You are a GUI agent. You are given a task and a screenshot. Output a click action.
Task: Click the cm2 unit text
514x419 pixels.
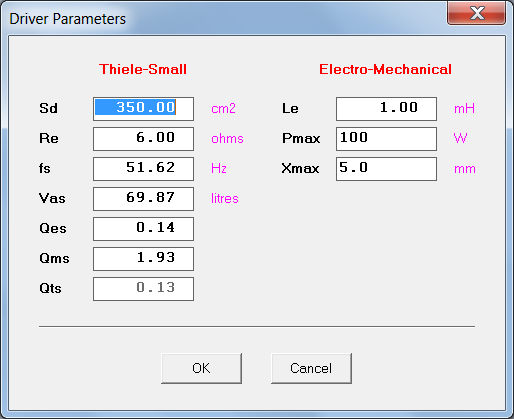pos(223,108)
